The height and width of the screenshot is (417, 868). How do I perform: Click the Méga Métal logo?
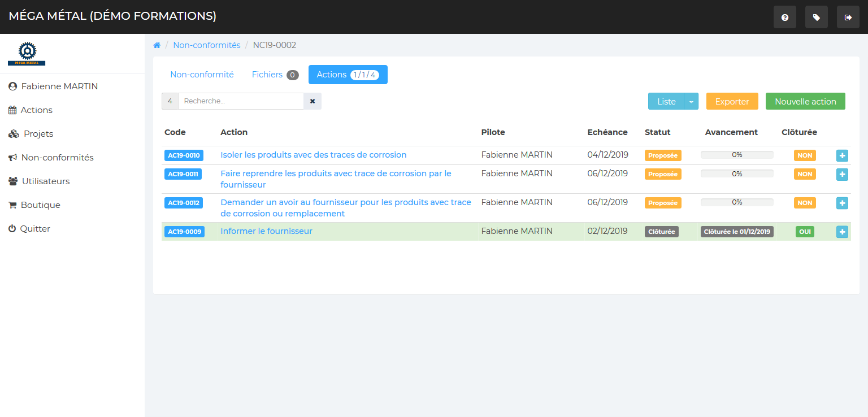pyautogui.click(x=27, y=54)
